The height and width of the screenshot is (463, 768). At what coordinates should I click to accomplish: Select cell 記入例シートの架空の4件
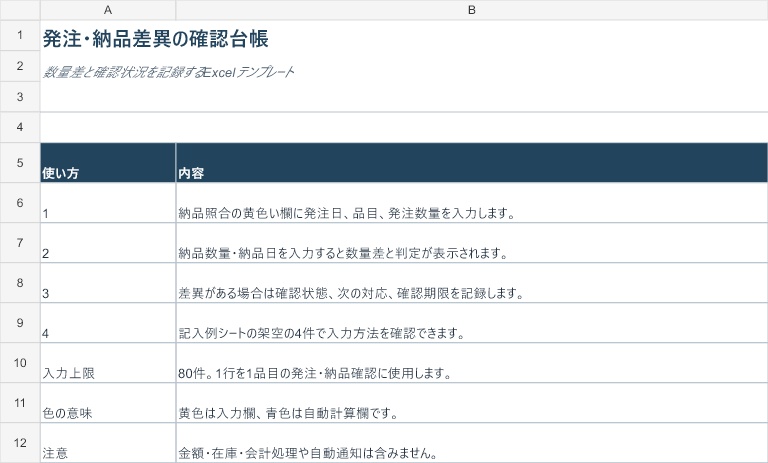(472, 323)
